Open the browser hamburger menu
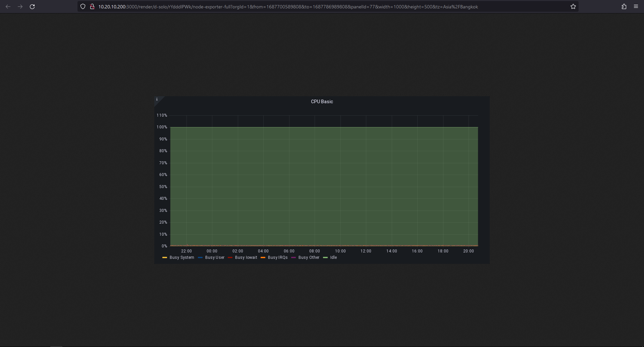Image resolution: width=644 pixels, height=347 pixels. 636,7
